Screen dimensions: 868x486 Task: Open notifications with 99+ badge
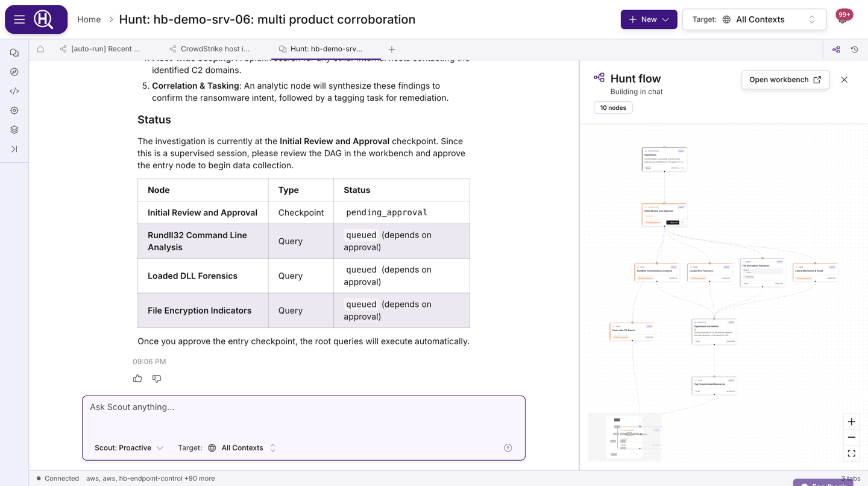pos(843,18)
